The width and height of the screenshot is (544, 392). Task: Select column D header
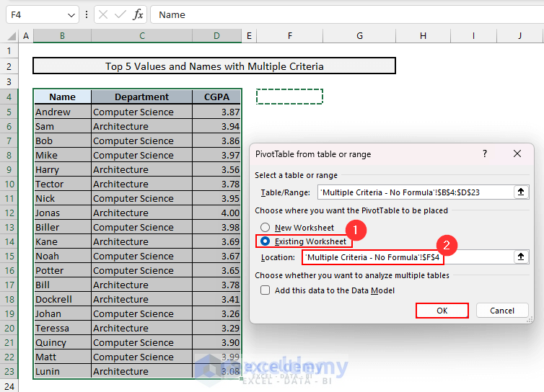[216, 36]
